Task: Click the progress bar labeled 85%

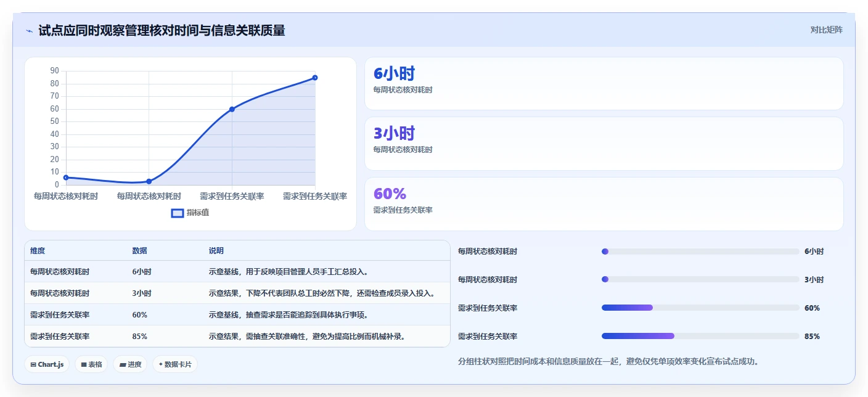Action: 700,336
